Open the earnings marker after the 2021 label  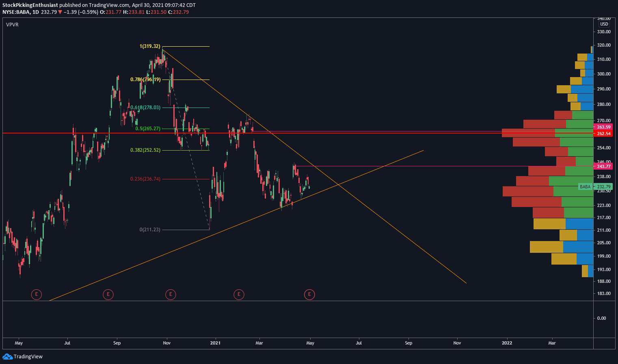click(239, 294)
